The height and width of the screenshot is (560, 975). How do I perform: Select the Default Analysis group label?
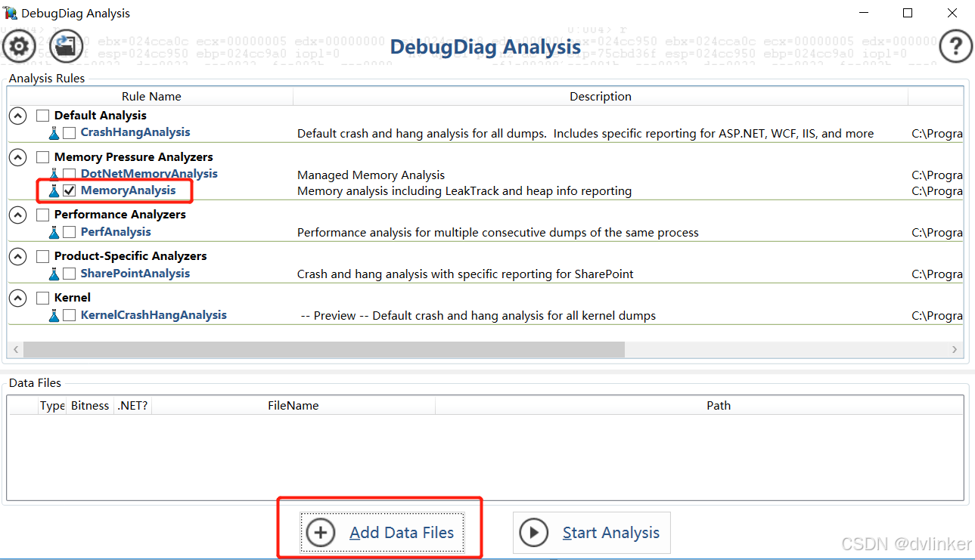101,116
